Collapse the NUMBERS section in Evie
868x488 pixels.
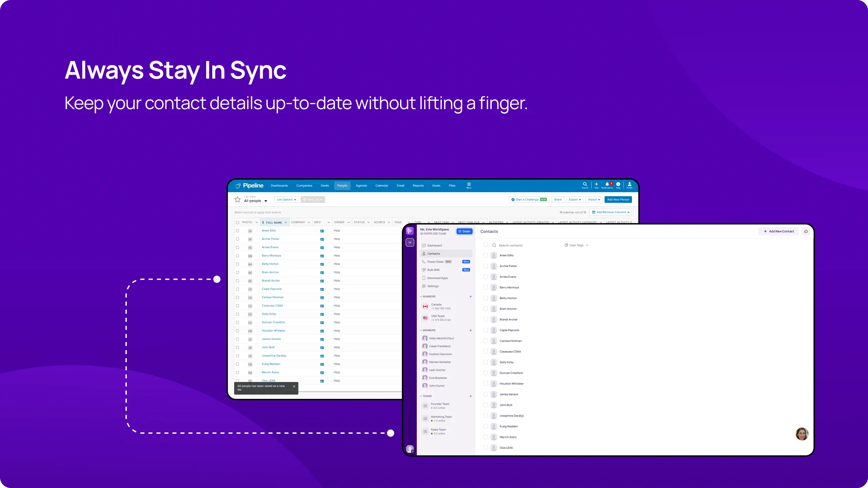(421, 297)
